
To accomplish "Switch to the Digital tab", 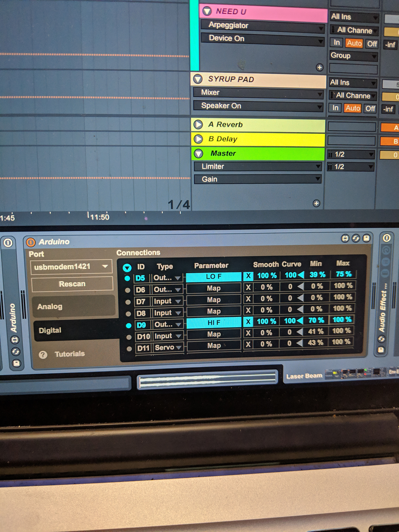I will (x=73, y=330).
